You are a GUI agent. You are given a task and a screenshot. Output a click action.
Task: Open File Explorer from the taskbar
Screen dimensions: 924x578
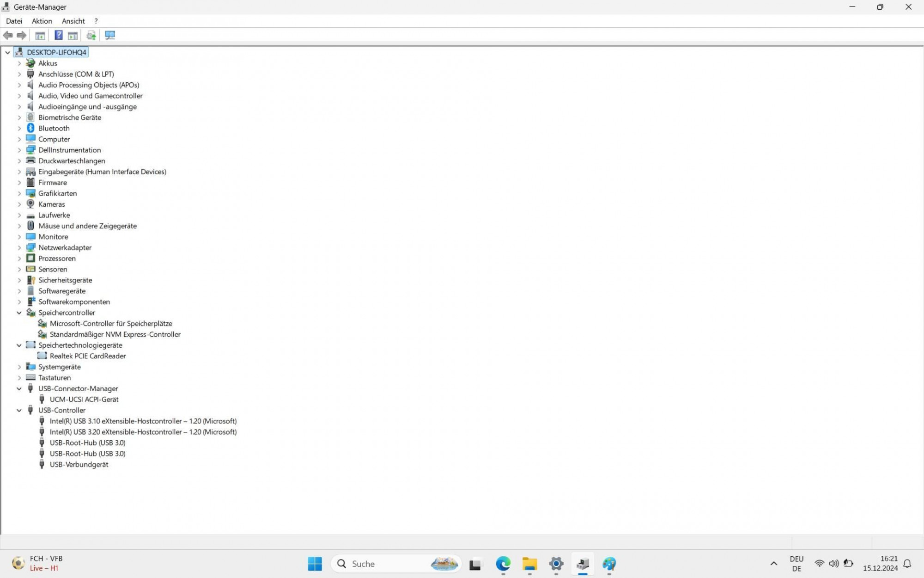tap(529, 564)
